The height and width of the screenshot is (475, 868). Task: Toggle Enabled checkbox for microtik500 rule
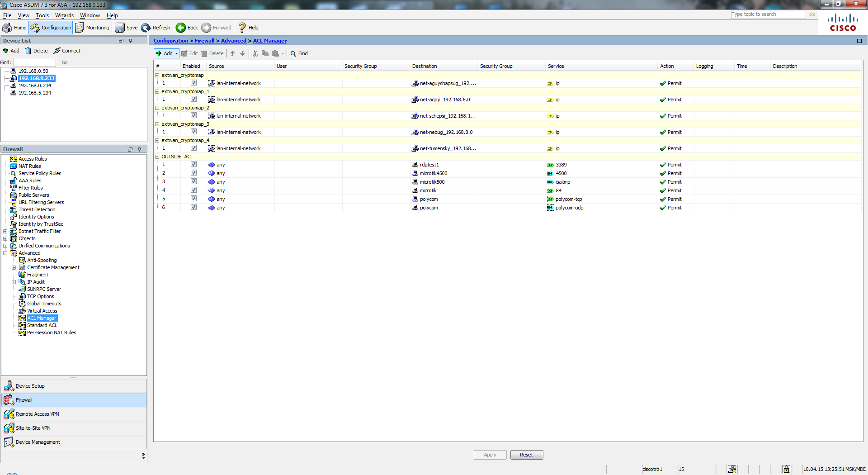click(x=193, y=181)
